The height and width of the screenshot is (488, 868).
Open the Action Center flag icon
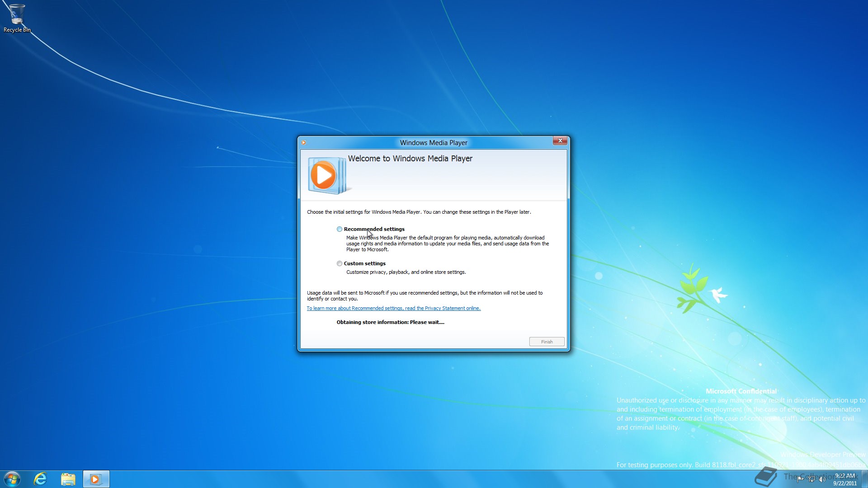(800, 479)
